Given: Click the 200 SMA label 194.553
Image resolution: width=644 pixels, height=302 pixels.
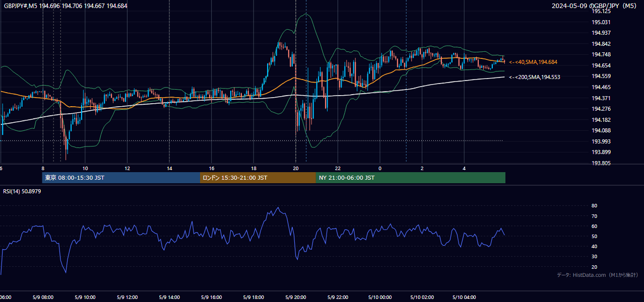Looking at the screenshot, I should click(x=534, y=77).
